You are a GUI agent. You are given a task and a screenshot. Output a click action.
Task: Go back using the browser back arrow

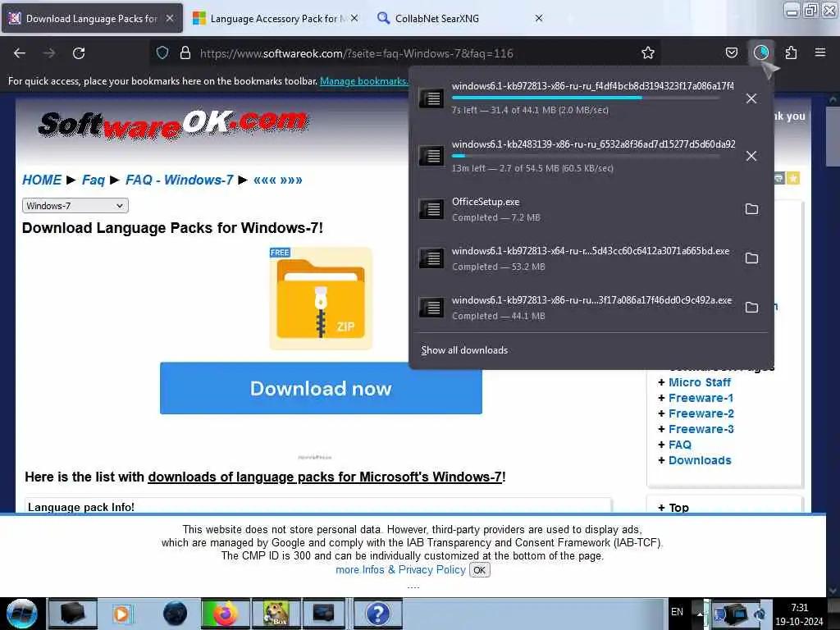(20, 53)
